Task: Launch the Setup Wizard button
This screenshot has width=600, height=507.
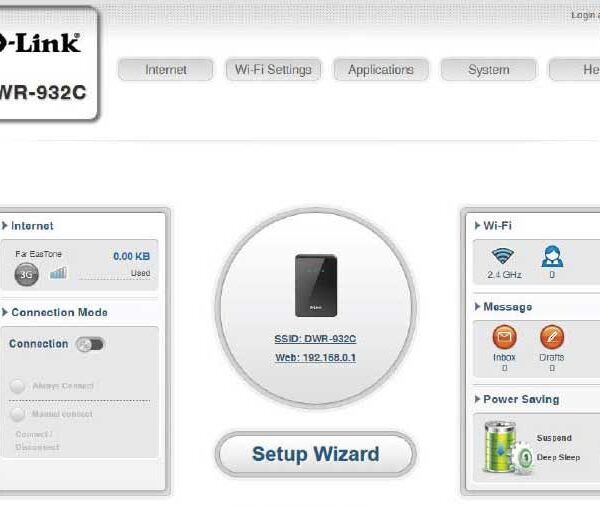Action: (316, 454)
